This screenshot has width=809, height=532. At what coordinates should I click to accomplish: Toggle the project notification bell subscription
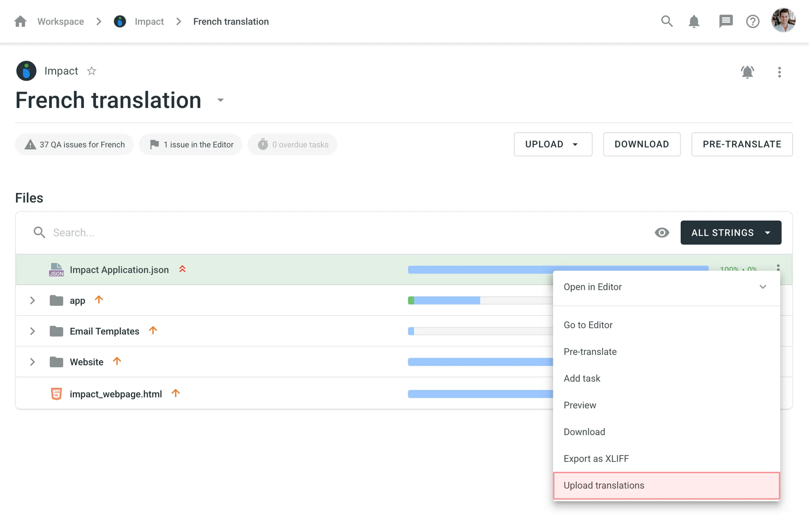coord(747,72)
